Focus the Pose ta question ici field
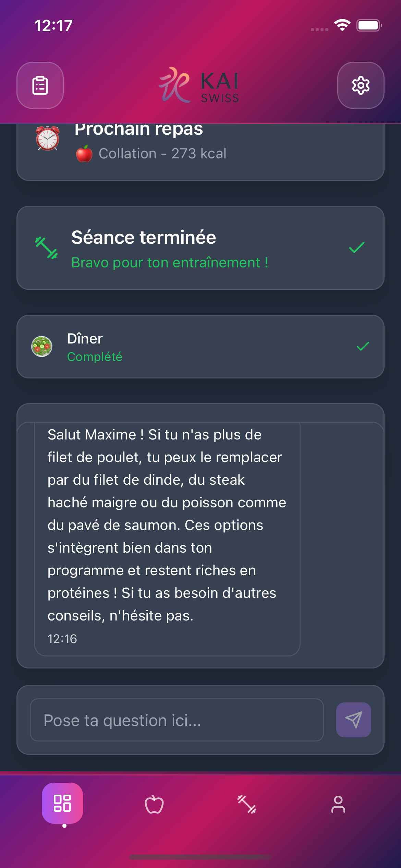 coord(177,720)
